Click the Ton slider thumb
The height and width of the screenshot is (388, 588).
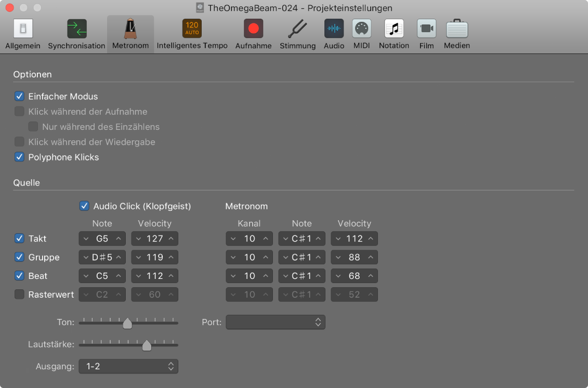coord(127,323)
